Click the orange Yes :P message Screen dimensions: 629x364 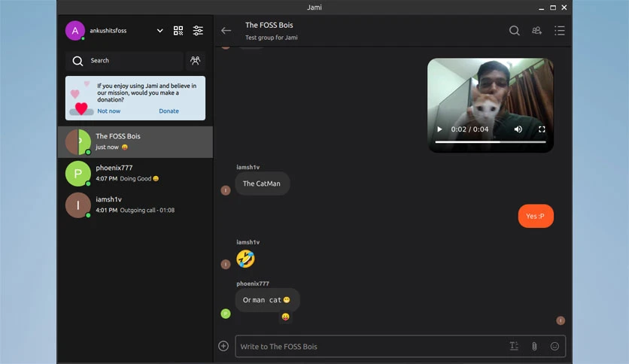pos(536,216)
